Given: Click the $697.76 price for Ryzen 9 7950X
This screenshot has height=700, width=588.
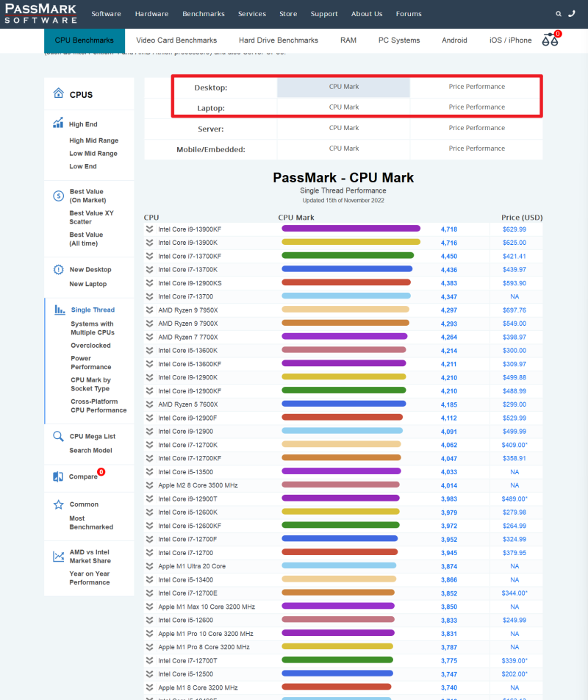Looking at the screenshot, I should 514,310.
